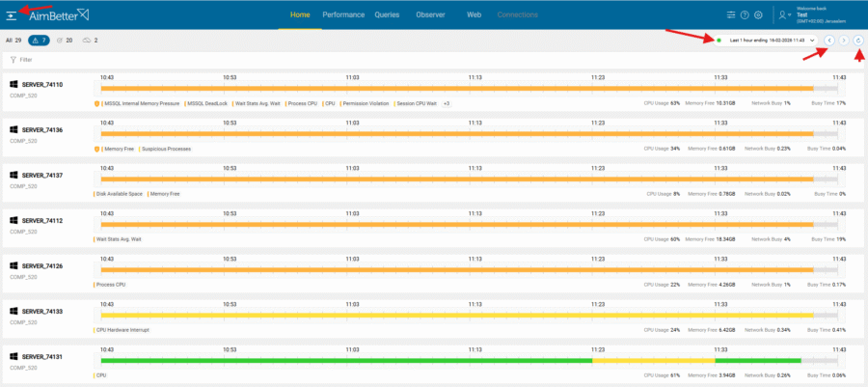Filter servers by 7 alerts
Viewport: 868px width, 387px height.
[40, 41]
